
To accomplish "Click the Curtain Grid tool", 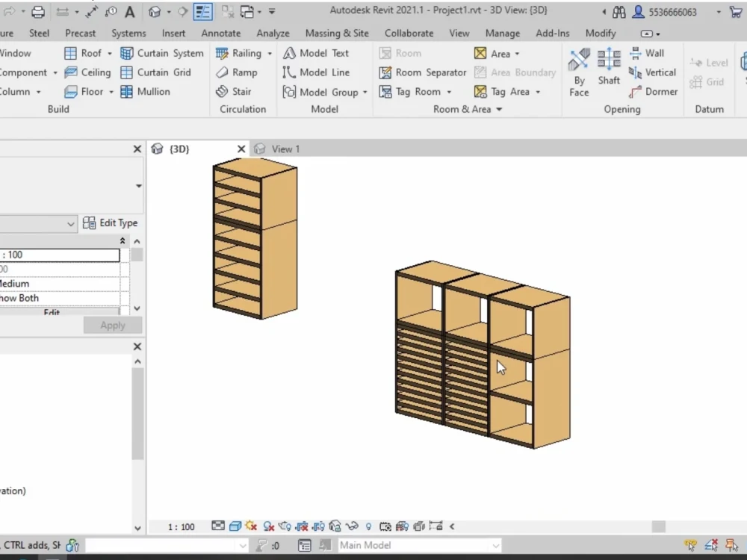I will (x=156, y=72).
